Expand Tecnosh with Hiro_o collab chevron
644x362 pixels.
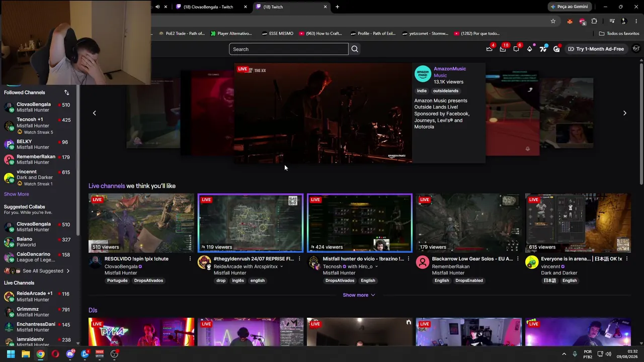(x=377, y=266)
